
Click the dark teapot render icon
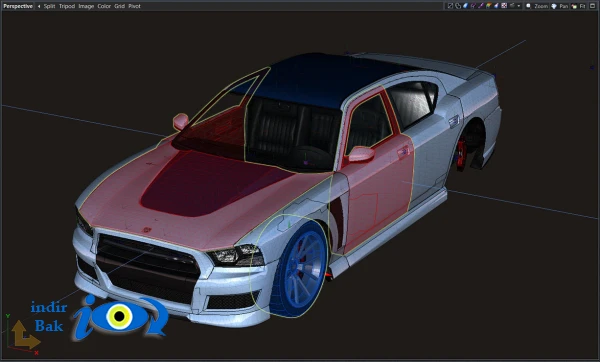[512, 5]
